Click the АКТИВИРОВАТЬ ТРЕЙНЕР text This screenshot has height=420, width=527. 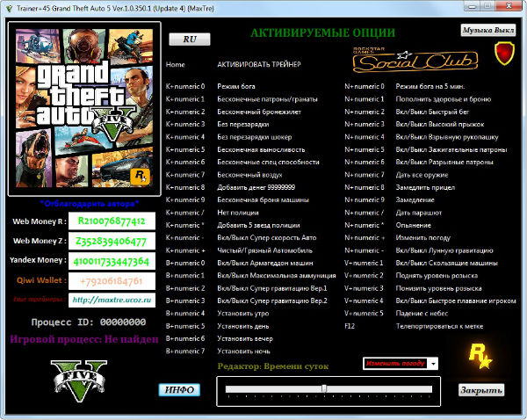coord(259,64)
